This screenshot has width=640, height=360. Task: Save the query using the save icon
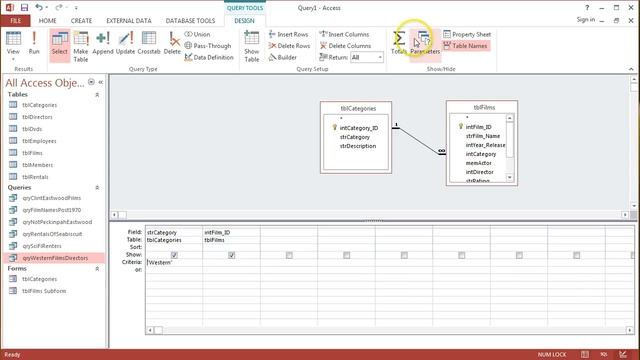click(x=24, y=7)
